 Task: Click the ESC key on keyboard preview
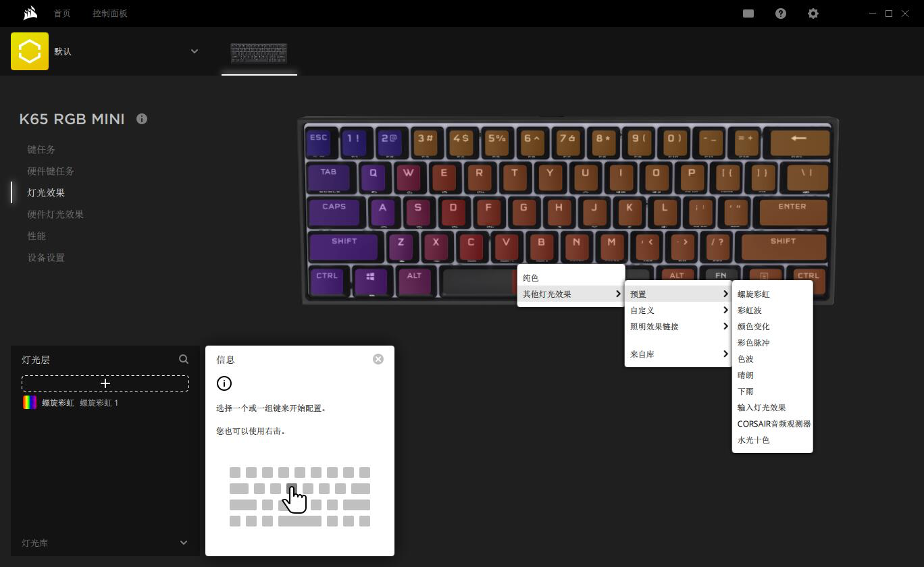(319, 140)
